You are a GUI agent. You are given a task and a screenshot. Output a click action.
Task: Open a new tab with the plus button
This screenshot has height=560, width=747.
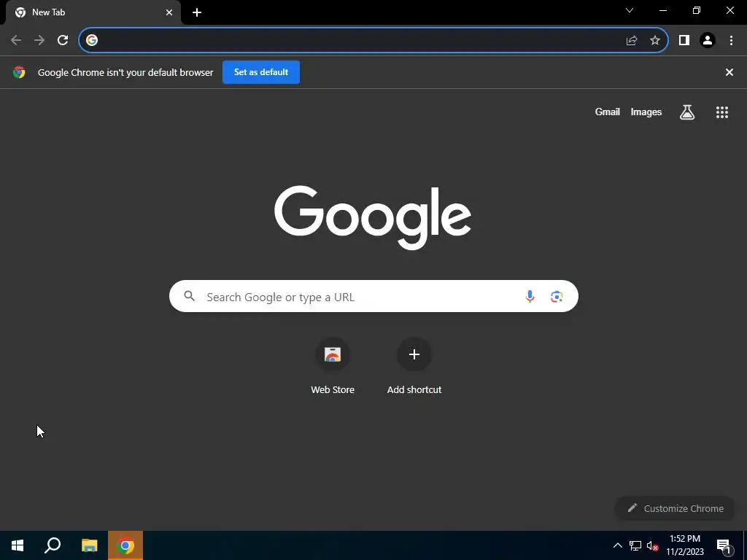197,12
